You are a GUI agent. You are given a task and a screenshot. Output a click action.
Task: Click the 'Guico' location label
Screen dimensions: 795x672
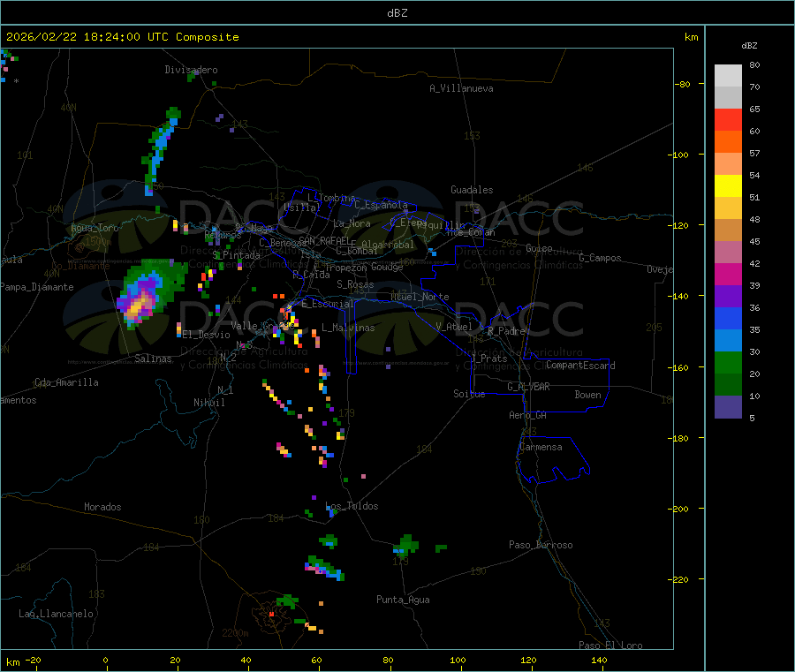click(x=539, y=248)
